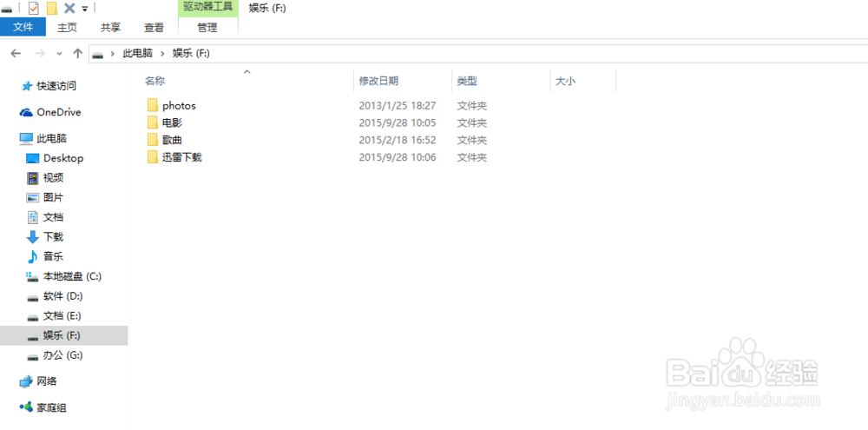Expand the chevron before 娱乐 (F:) in address bar
This screenshot has width=868, height=430.
click(163, 53)
